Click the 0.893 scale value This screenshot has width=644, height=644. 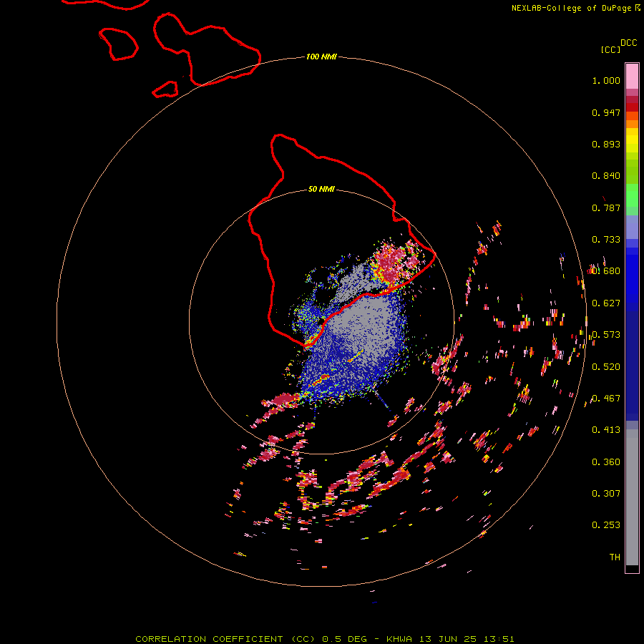click(x=606, y=144)
